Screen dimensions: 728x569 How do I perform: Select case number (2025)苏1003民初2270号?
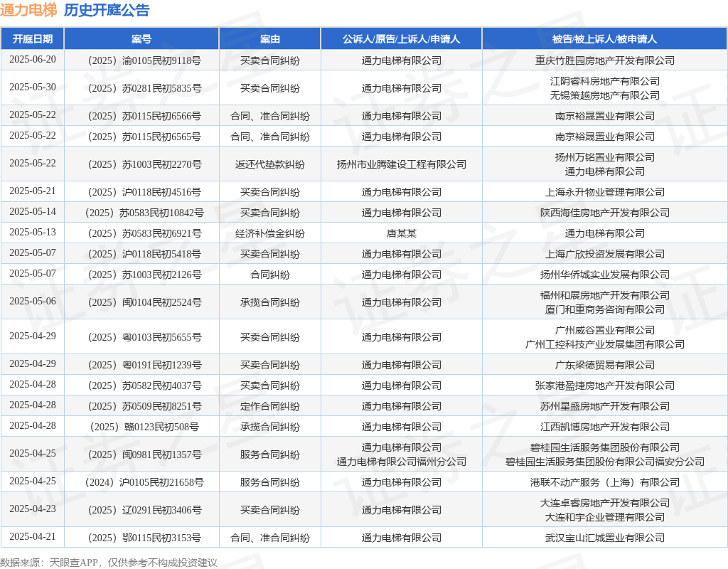144,164
